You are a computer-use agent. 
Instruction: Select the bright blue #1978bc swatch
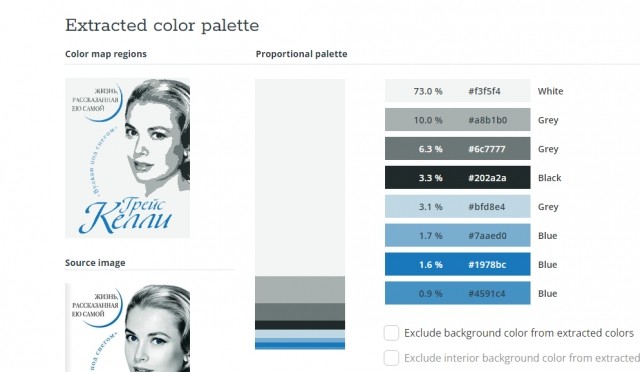[x=458, y=264]
